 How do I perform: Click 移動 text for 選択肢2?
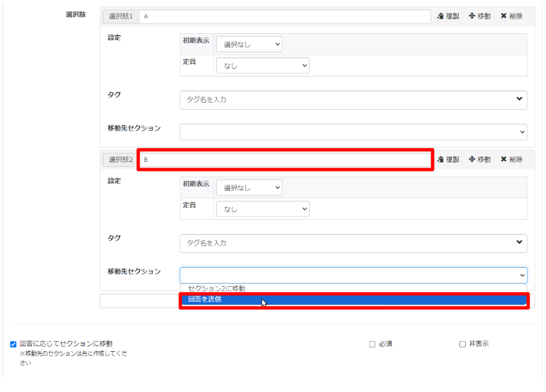coord(484,159)
